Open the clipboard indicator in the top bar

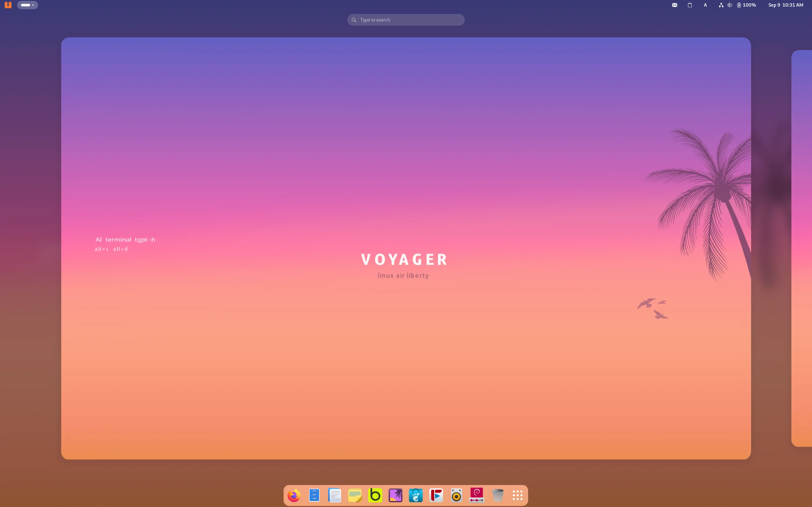(x=690, y=5)
